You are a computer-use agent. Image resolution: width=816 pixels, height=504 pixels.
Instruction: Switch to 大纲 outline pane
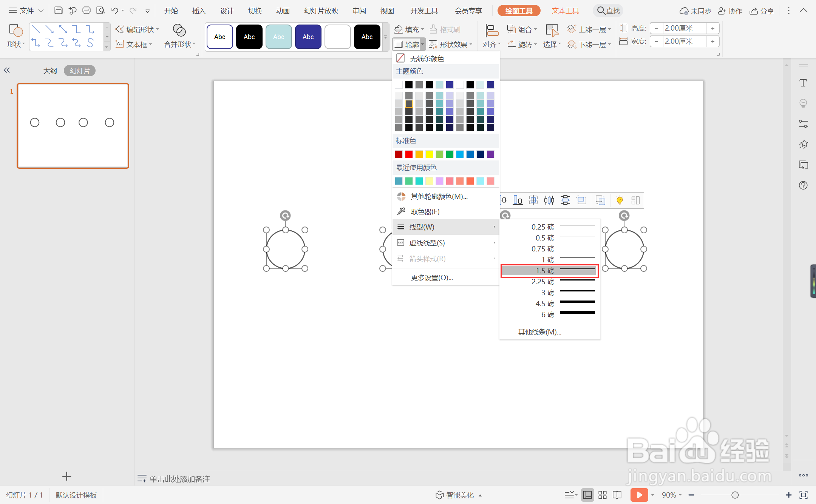50,71
